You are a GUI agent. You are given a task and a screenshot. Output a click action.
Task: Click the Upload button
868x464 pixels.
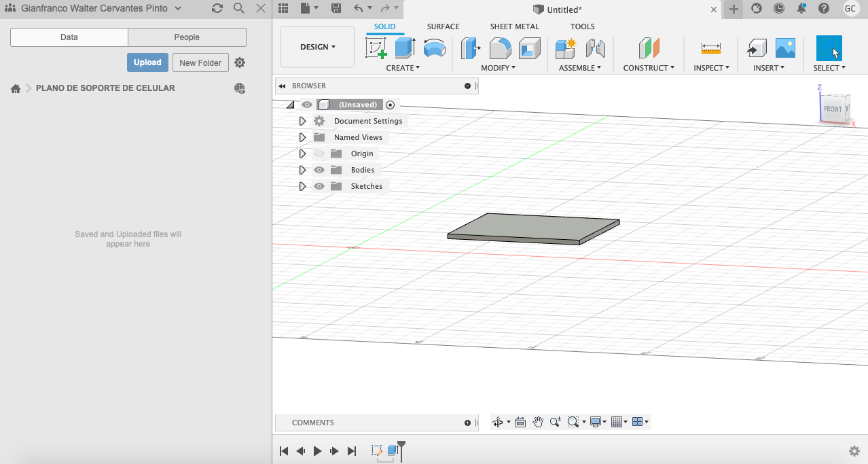tap(147, 63)
